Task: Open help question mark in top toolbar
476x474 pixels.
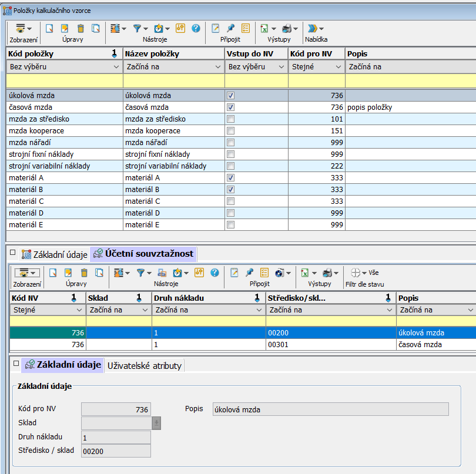Action: (196, 29)
